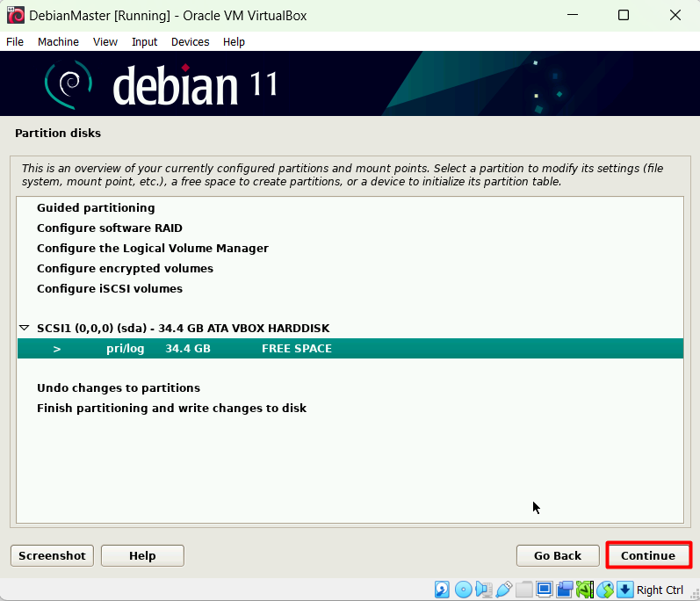Select the pri/log 34.4 GB FREE SPACE row
This screenshot has height=601, width=700.
350,348
